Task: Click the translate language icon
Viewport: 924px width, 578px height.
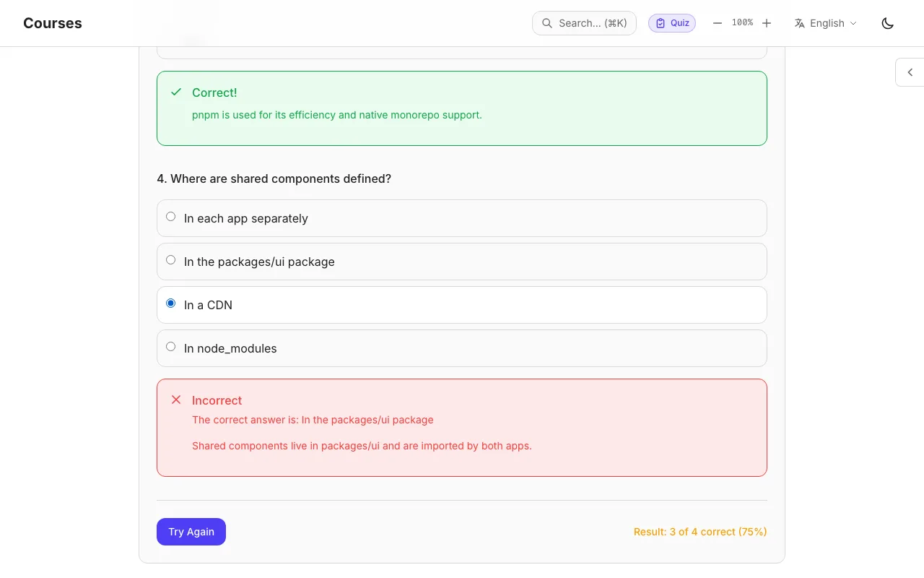Action: pos(799,23)
